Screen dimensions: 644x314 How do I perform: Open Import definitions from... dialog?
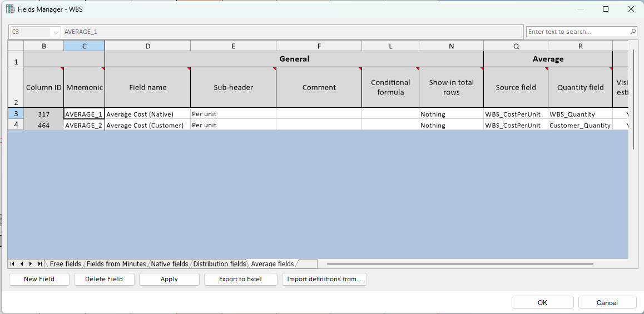tap(324, 279)
